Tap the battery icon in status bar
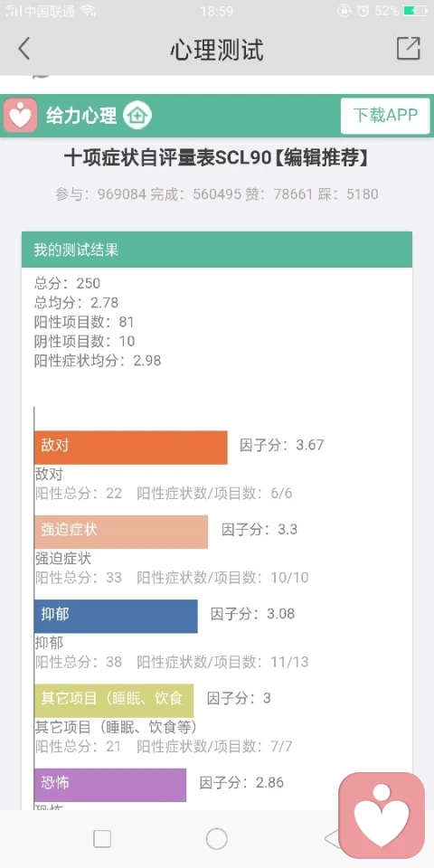This screenshot has height=868, width=434. (415, 11)
